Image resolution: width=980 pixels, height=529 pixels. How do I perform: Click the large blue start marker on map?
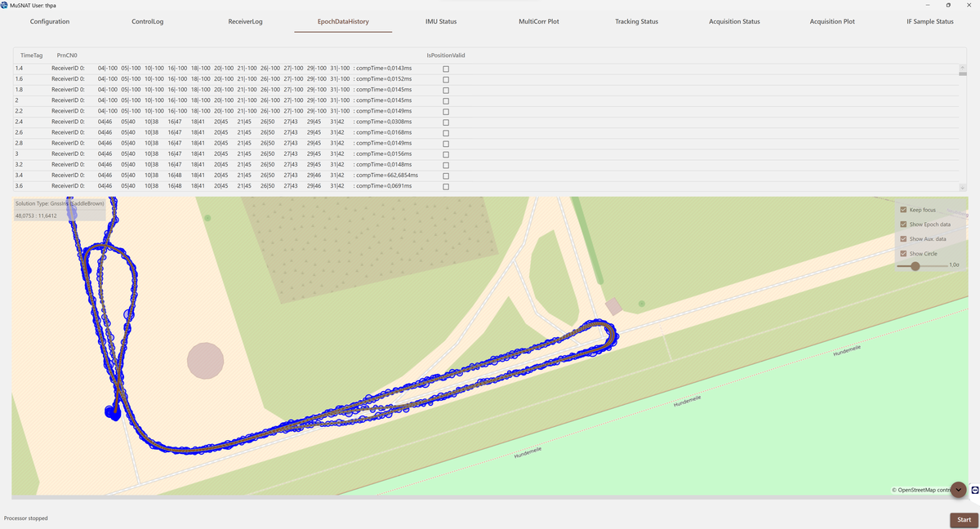click(113, 412)
